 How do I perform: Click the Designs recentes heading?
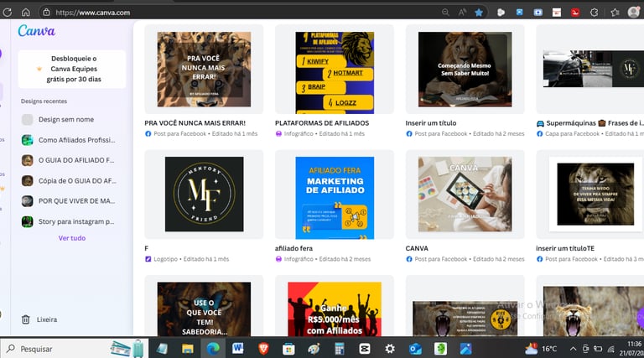44,101
